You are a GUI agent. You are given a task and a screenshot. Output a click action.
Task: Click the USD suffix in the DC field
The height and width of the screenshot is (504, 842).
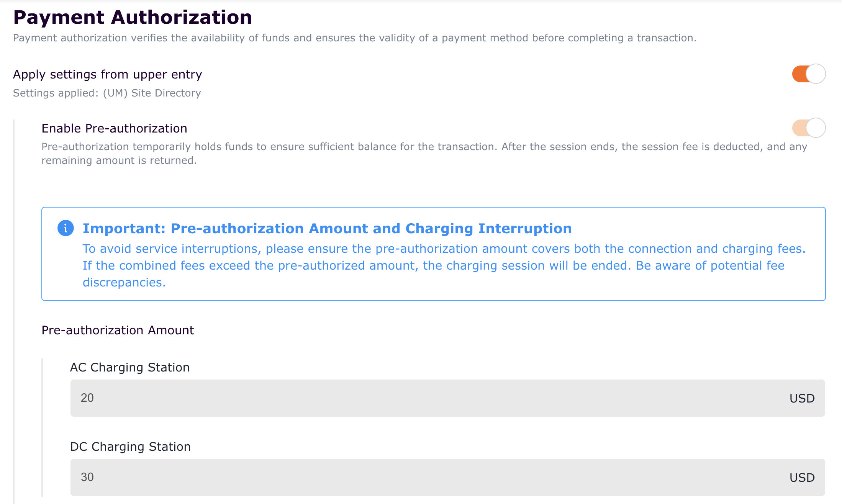coord(802,478)
